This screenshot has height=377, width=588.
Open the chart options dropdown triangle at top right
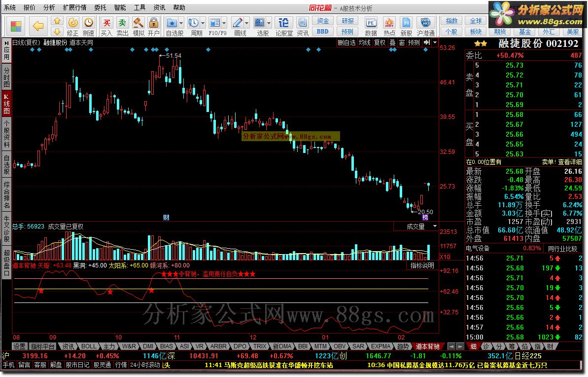point(435,43)
